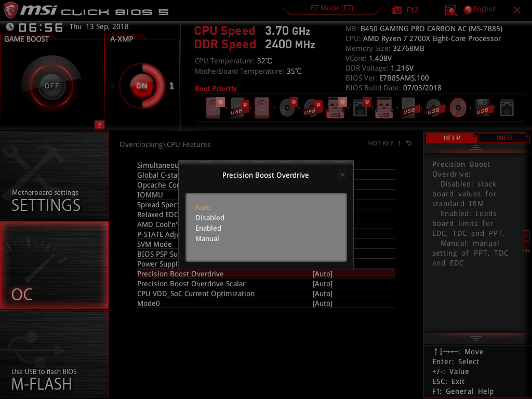Select the SVM Mode row
This screenshot has height=399, width=532.
(154, 244)
